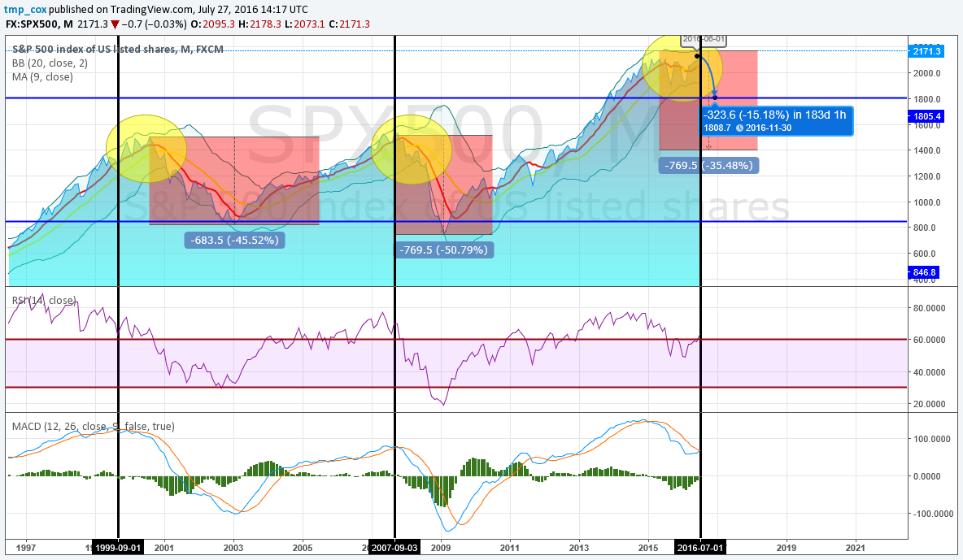Click the 1200.0 price scale value
Image resolution: width=963 pixels, height=560 pixels.
tap(926, 176)
